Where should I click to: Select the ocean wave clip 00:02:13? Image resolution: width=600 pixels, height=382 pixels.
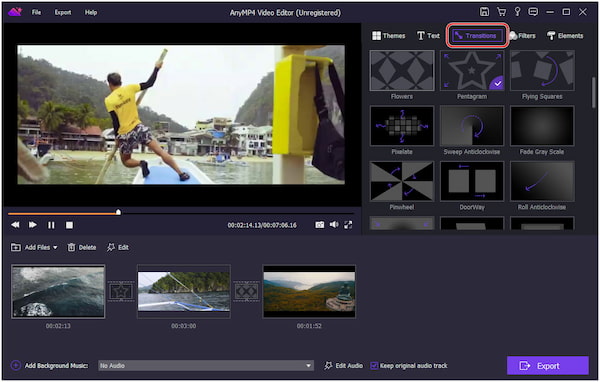[x=58, y=291]
